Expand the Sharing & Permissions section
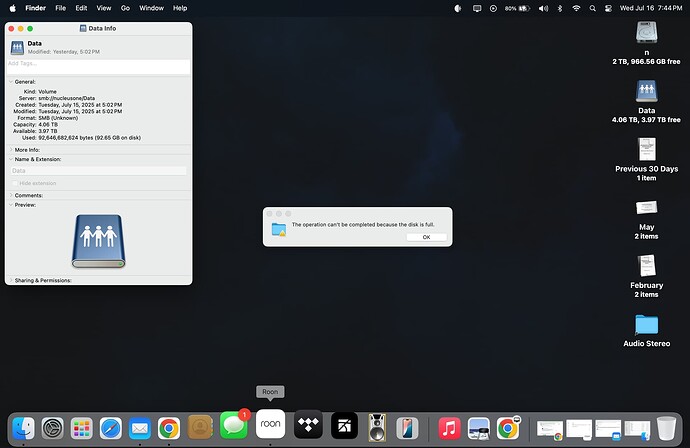This screenshot has width=690, height=448. [x=11, y=280]
